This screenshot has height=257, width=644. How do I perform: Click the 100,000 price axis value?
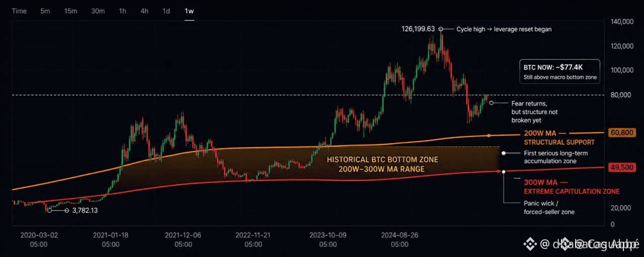tap(622, 70)
